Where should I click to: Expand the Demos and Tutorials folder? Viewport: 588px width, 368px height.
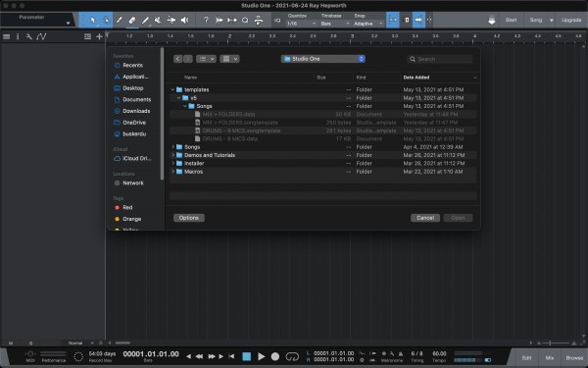point(172,155)
